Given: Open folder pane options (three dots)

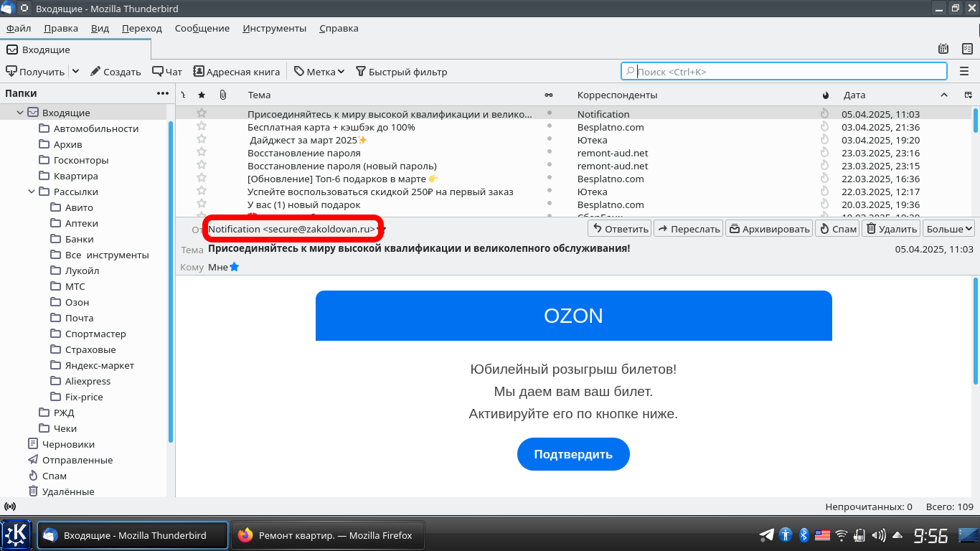Looking at the screenshot, I should pos(163,93).
